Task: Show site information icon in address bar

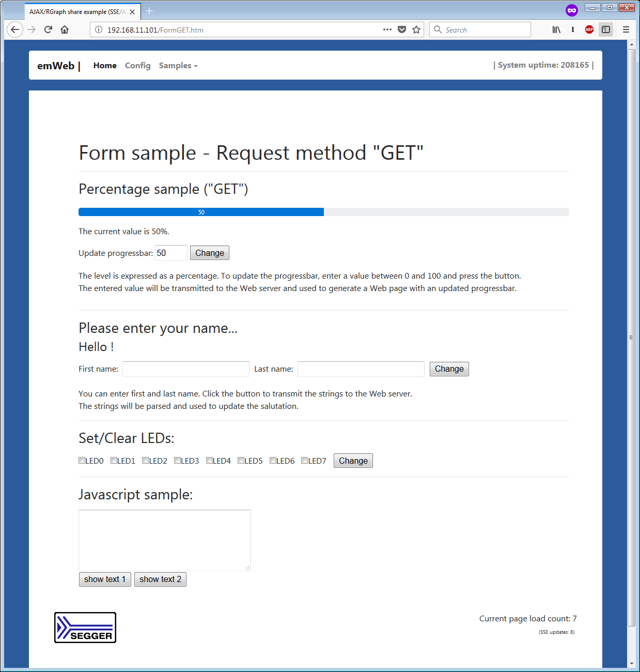Action: (99, 29)
